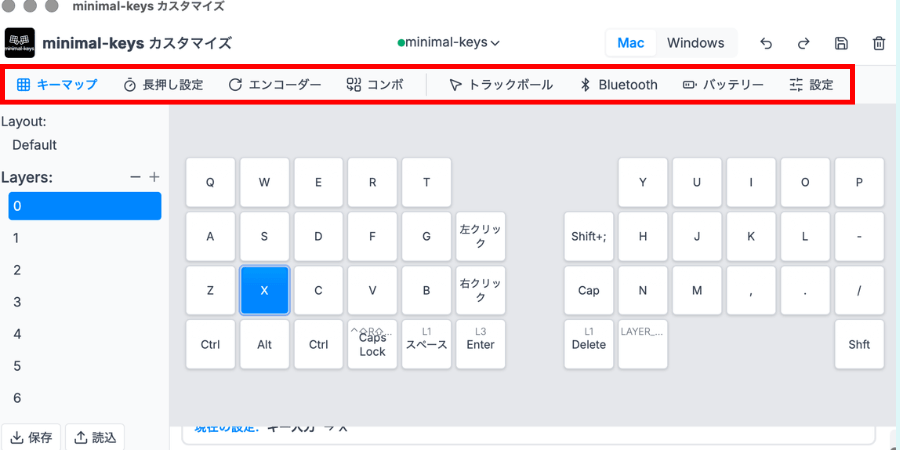900x450 pixels.
Task: Click the redo arrow icon
Action: (x=804, y=44)
